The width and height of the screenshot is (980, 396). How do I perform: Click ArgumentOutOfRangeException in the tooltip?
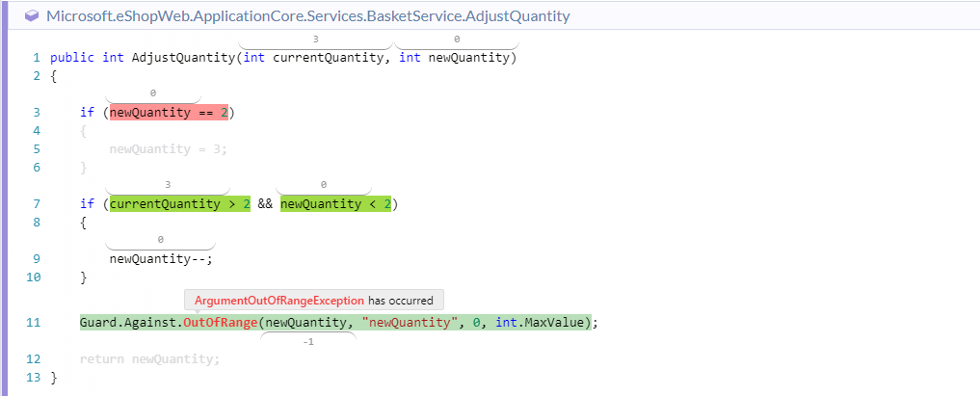click(x=279, y=300)
